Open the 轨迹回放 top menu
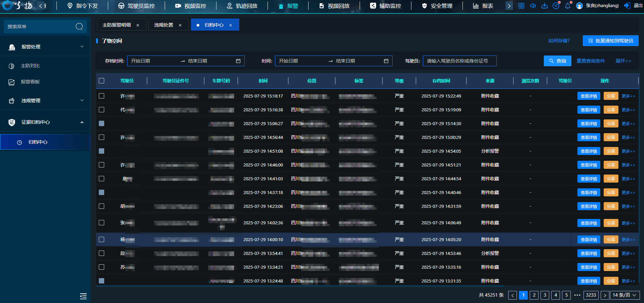 tap(242, 6)
